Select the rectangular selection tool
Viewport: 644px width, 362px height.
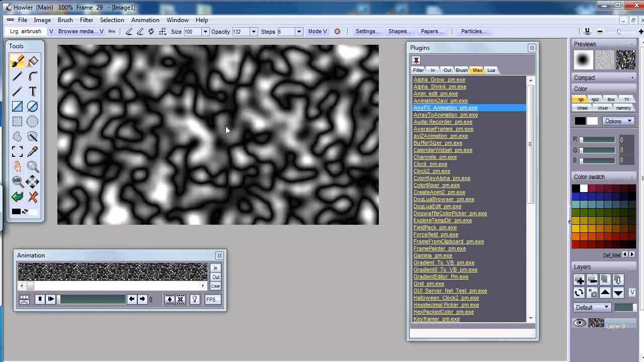click(18, 122)
